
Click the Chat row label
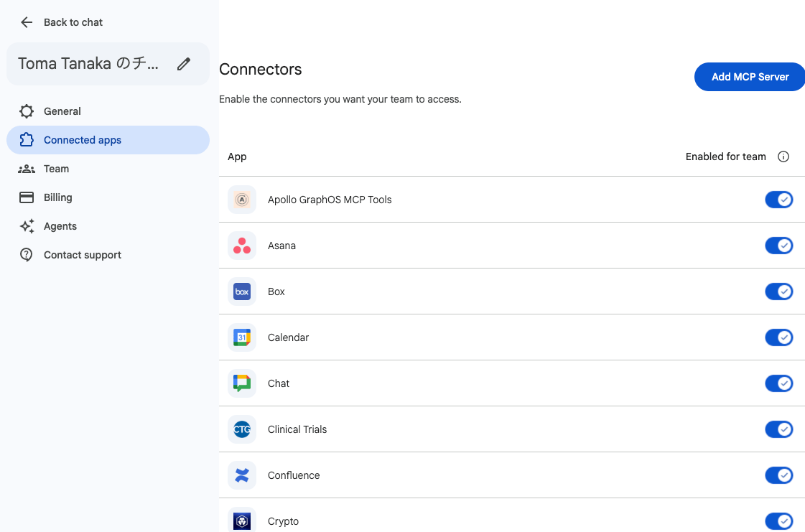click(x=279, y=383)
